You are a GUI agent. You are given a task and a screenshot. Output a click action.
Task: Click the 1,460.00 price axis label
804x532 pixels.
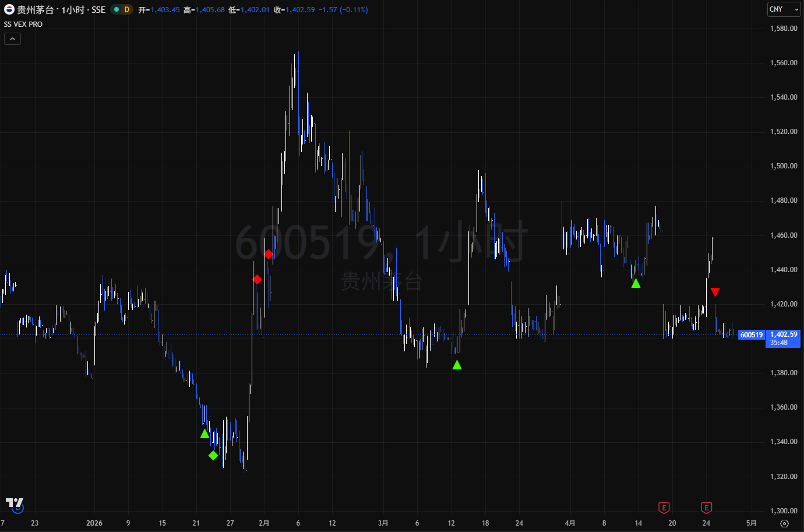click(x=784, y=235)
